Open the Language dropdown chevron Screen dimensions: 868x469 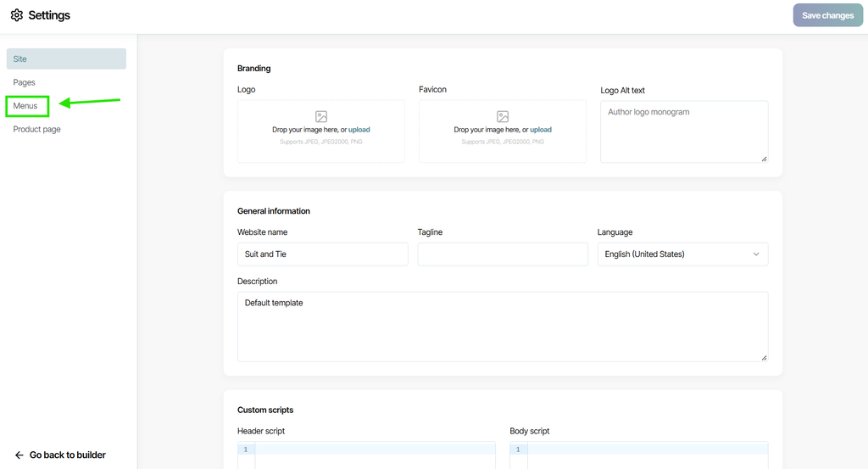click(x=755, y=254)
